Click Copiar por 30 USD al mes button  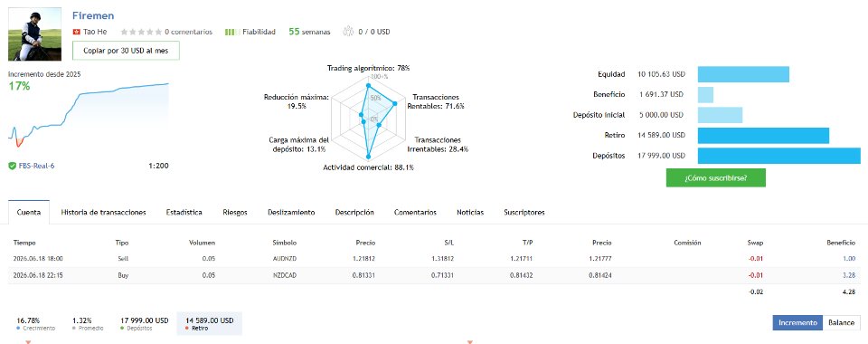pos(126,51)
